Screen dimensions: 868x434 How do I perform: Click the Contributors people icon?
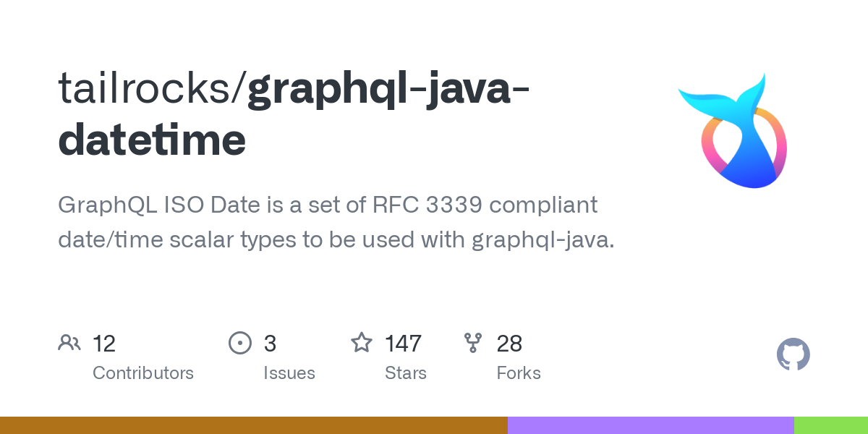[x=69, y=343]
